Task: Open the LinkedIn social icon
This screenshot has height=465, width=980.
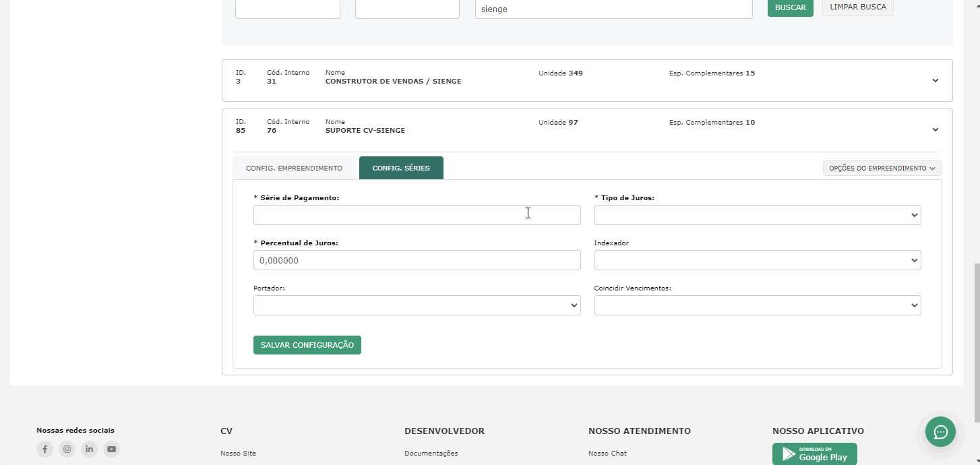Action: [x=89, y=449]
